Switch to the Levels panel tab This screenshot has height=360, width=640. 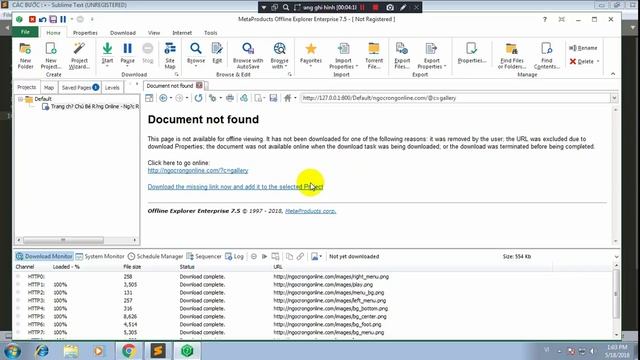(112, 87)
